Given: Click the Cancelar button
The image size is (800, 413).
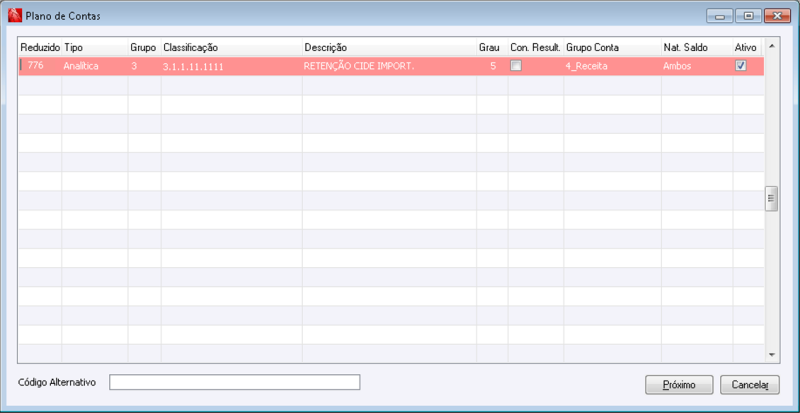Looking at the screenshot, I should pos(749,384).
